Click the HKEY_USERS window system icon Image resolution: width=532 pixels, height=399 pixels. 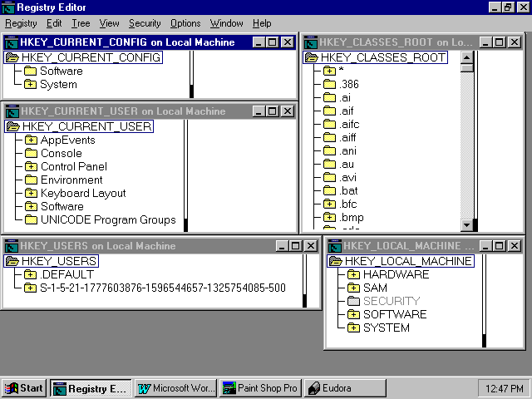[11, 246]
